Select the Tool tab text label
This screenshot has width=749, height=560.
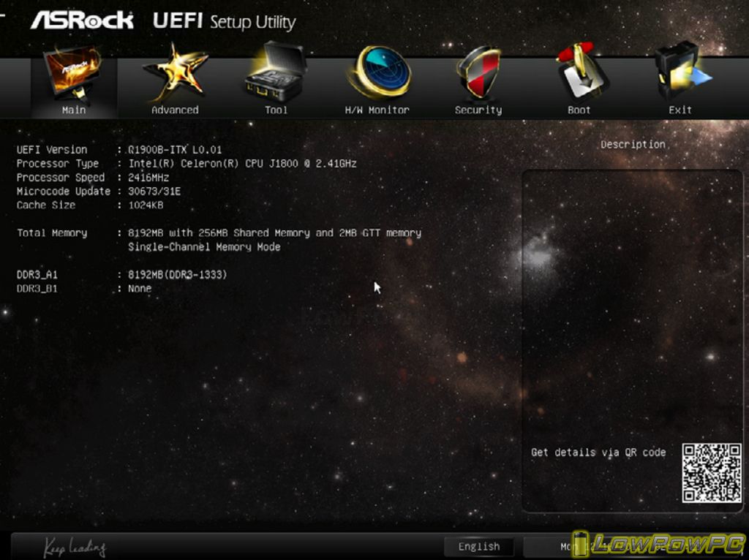coord(276,110)
